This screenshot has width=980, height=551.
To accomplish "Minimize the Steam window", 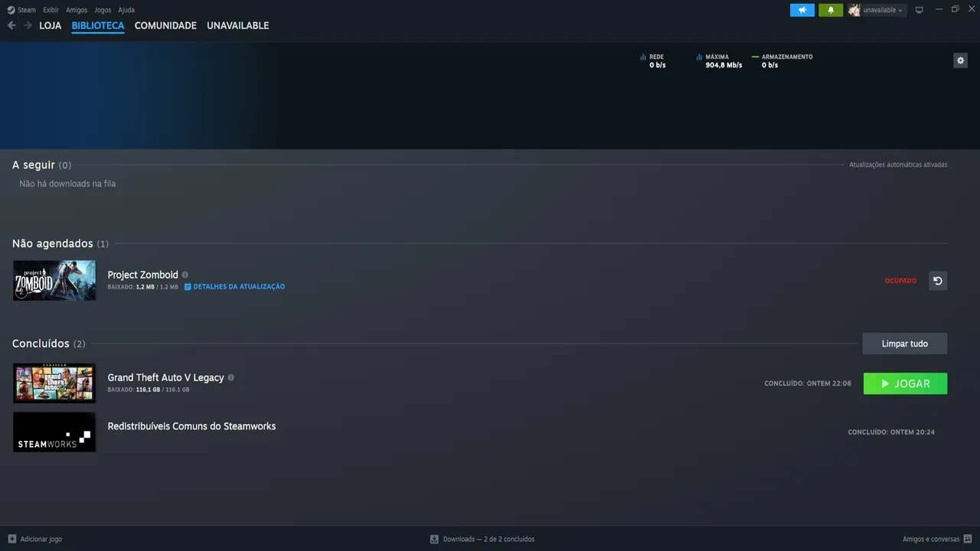I will (x=939, y=9).
